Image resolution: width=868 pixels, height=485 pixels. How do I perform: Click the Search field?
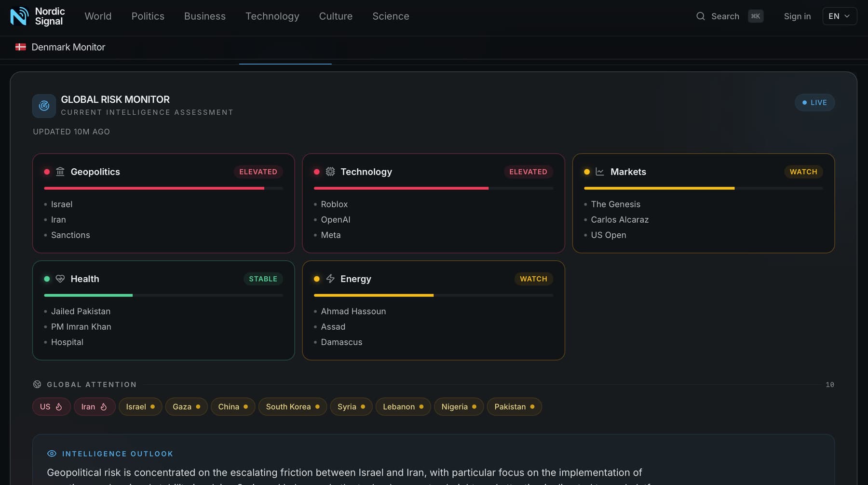[x=730, y=16]
